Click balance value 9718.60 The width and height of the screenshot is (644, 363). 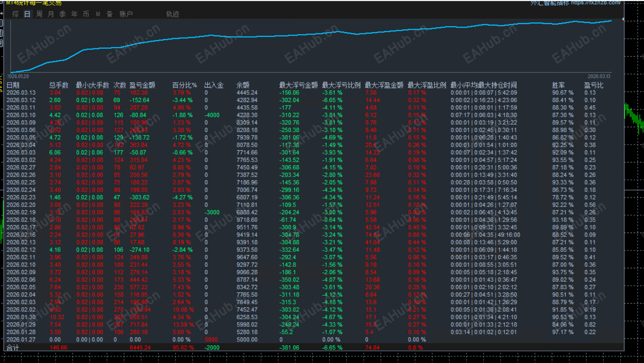coord(247,220)
